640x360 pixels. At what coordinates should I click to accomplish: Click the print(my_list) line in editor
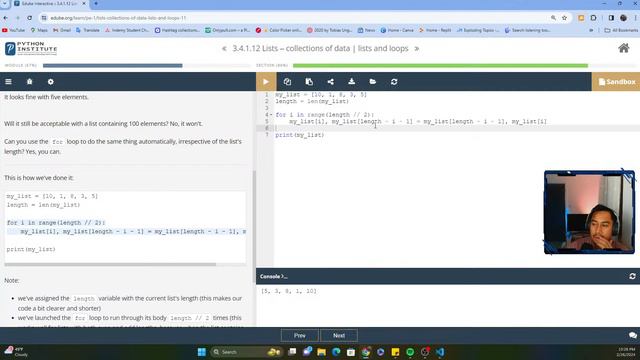(300, 135)
